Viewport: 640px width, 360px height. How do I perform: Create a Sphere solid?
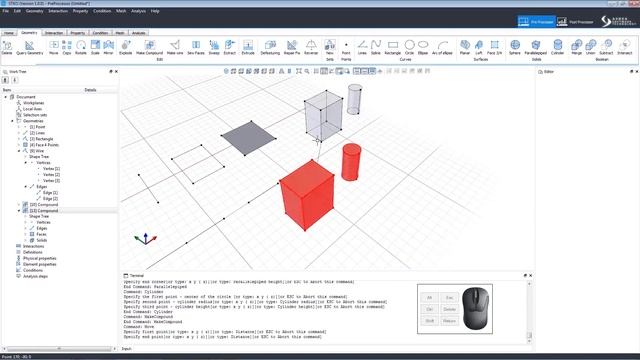[515, 47]
